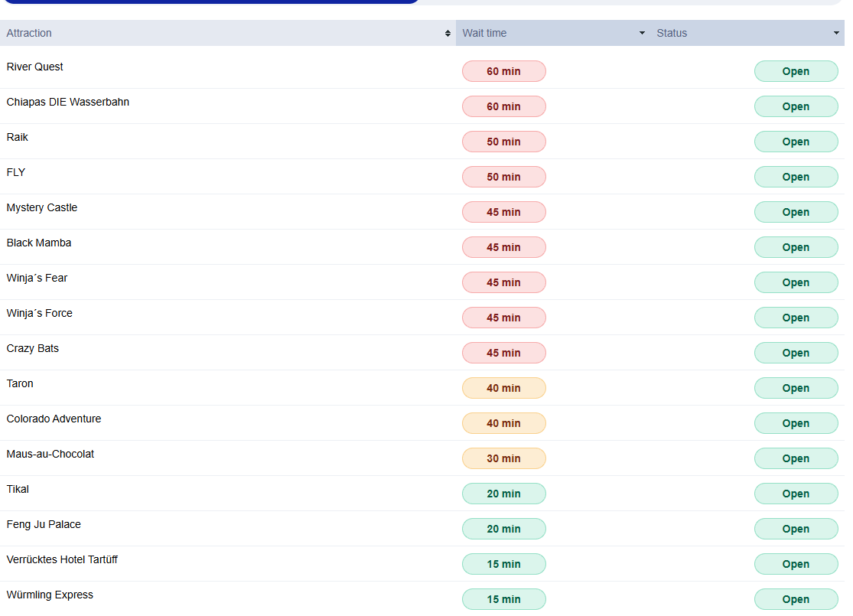Image resolution: width=853 pixels, height=616 pixels.
Task: Click FLY's 50 min wait badge
Action: [503, 177]
